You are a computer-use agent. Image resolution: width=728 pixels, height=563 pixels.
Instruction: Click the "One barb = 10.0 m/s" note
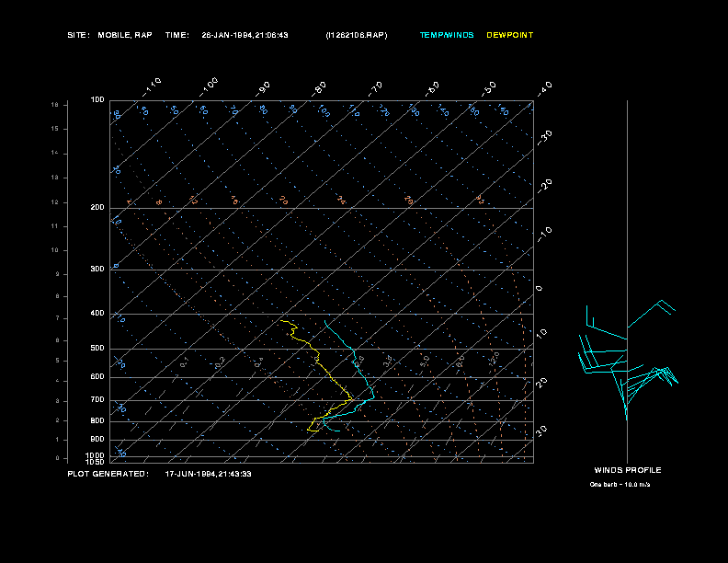point(620,485)
